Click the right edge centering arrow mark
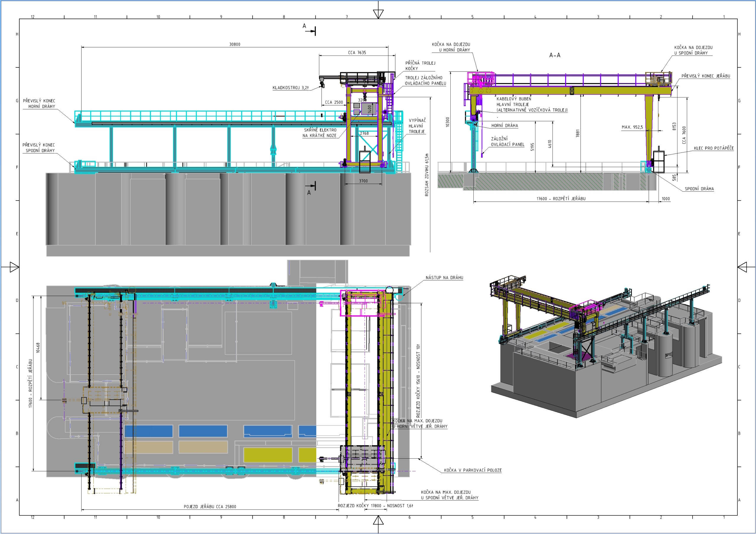 point(742,267)
